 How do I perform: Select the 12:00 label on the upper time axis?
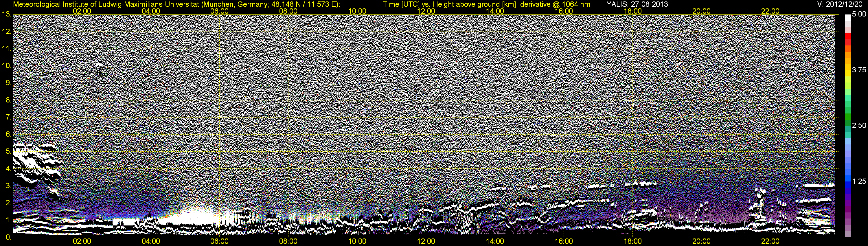pos(426,11)
